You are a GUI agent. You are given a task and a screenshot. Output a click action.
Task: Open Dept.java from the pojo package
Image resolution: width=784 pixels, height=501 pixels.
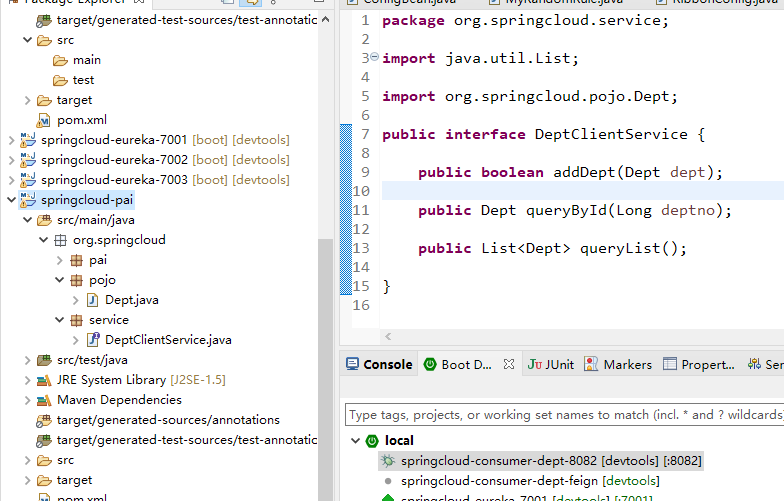[132, 300]
